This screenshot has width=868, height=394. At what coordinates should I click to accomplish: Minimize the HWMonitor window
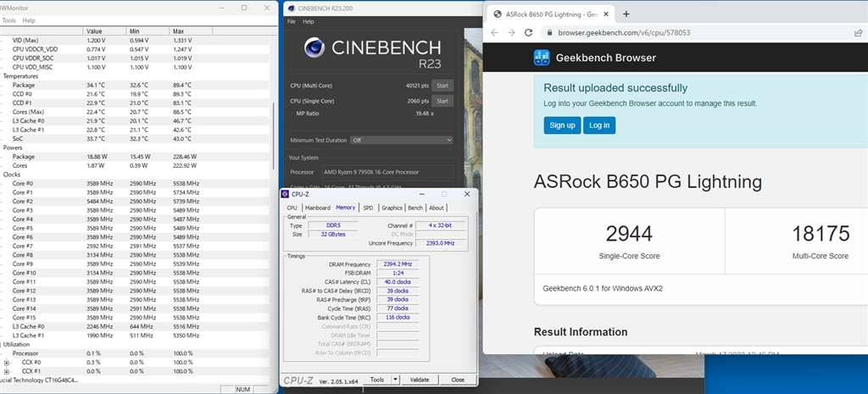point(221,8)
